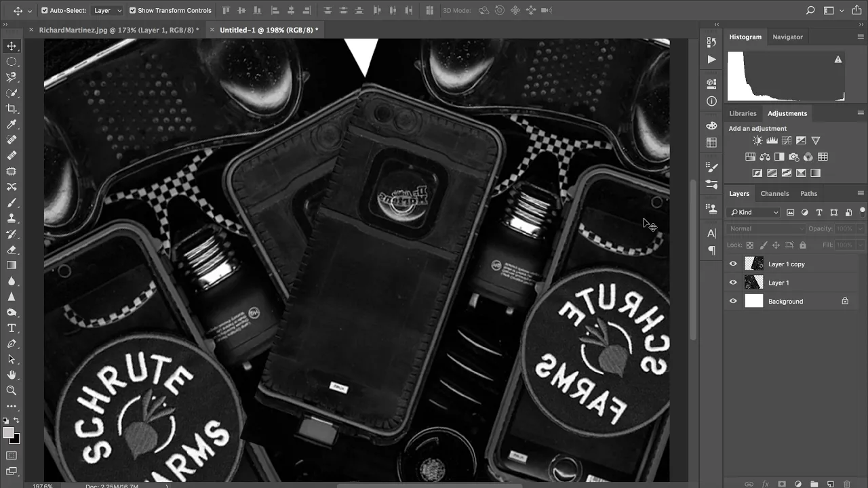Switch to the Paths tab
The height and width of the screenshot is (488, 868).
808,193
